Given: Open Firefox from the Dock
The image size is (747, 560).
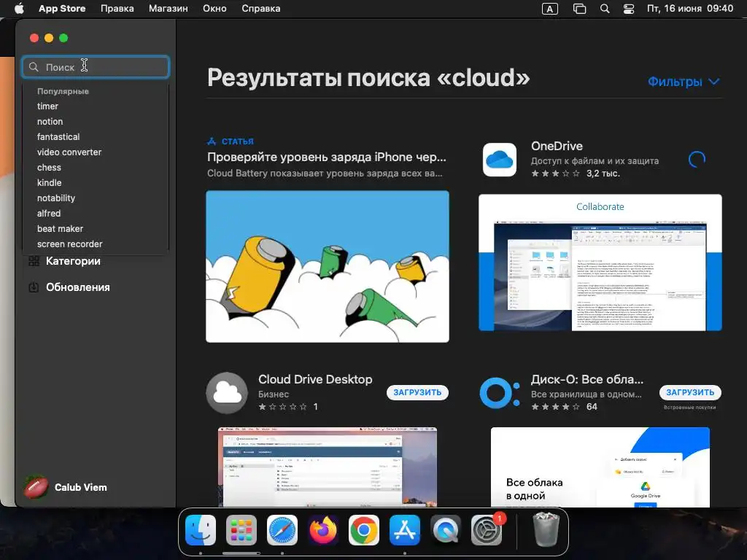Looking at the screenshot, I should pyautogui.click(x=323, y=530).
